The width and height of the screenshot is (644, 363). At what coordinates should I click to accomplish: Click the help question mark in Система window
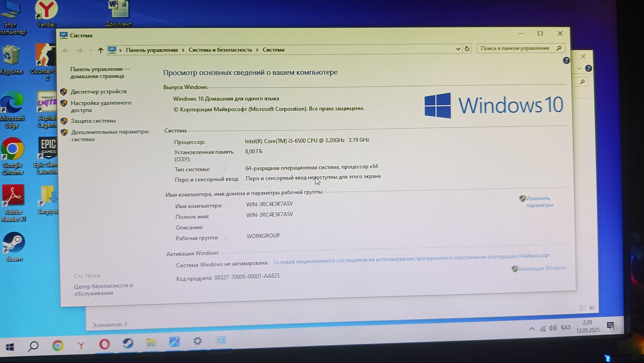(566, 60)
